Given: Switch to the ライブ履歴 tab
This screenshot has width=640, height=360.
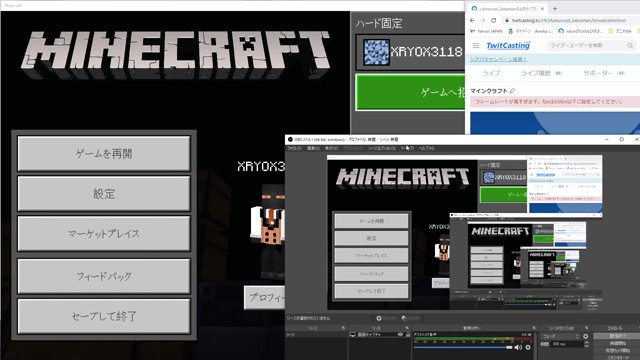Looking at the screenshot, I should (536, 73).
